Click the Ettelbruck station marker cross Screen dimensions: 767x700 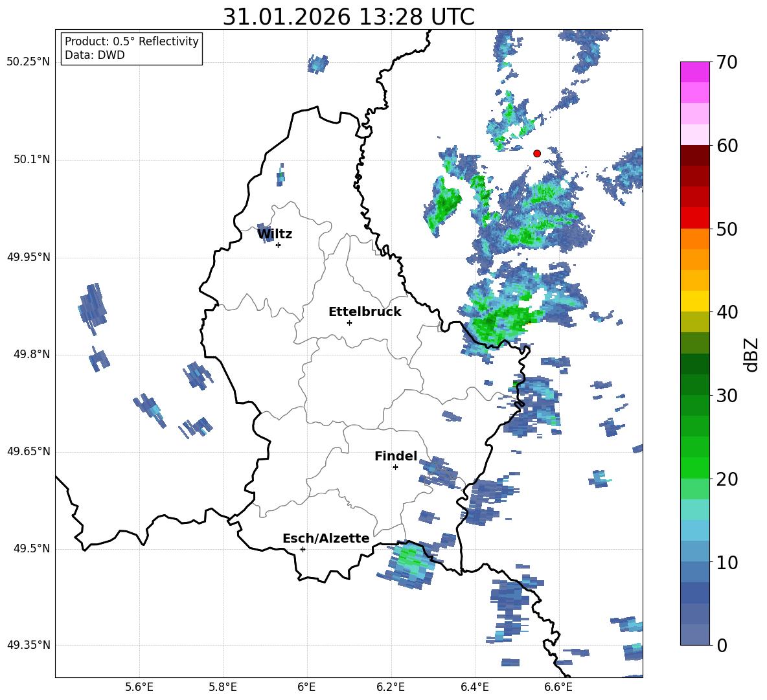coord(349,322)
